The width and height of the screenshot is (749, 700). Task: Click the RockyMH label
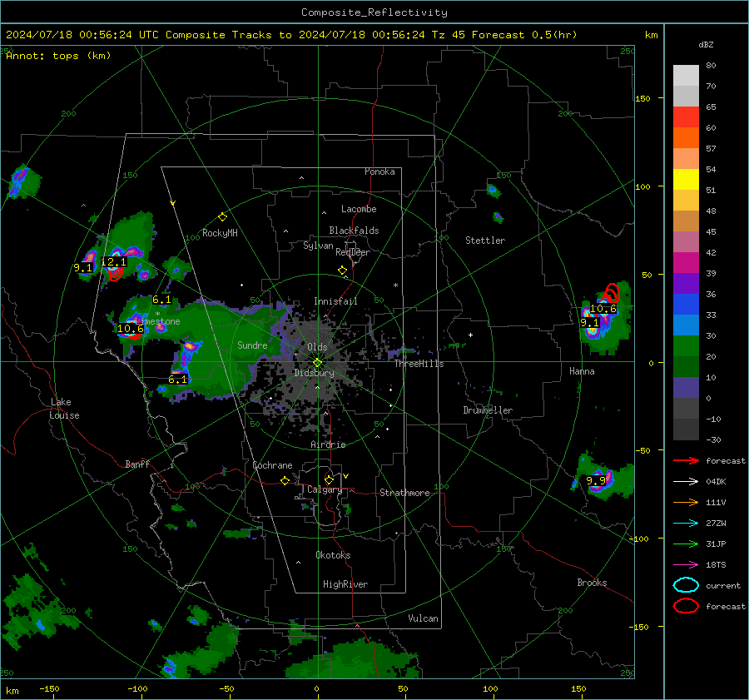pos(220,233)
